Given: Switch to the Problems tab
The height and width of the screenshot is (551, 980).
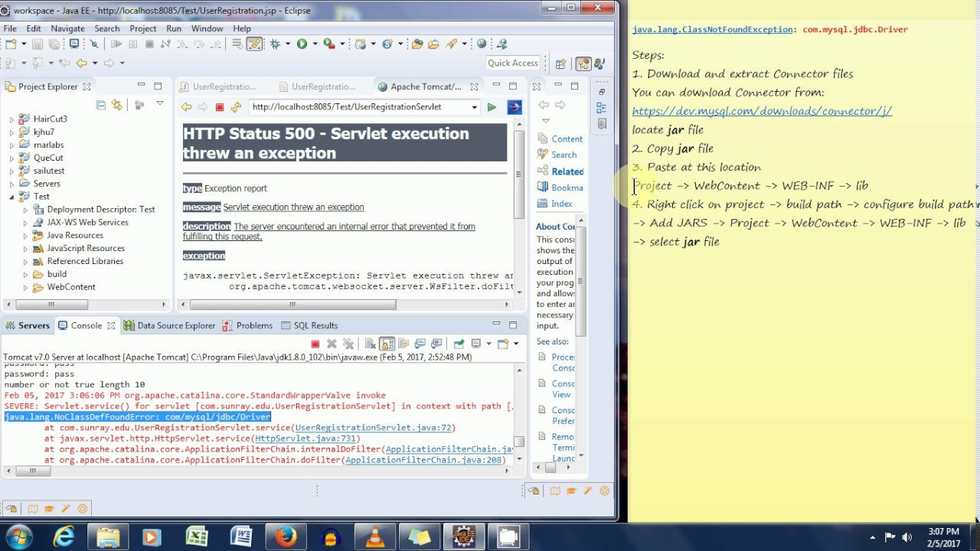Looking at the screenshot, I should (247, 325).
